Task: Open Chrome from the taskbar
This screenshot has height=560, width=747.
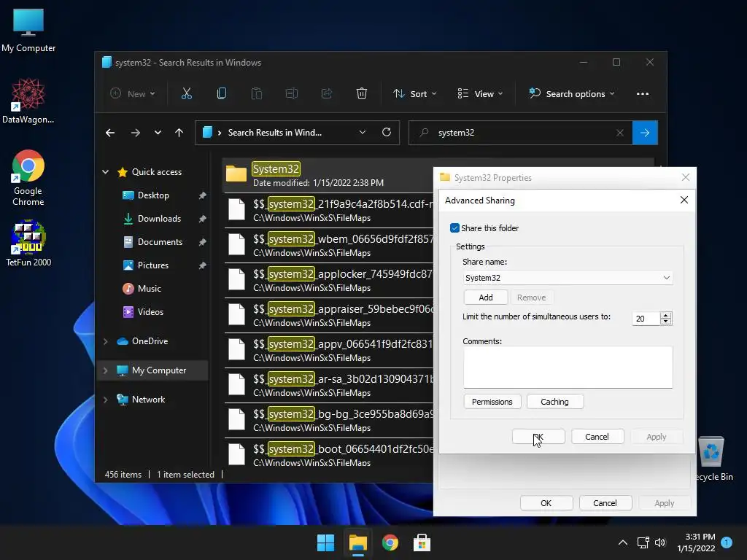Action: pyautogui.click(x=390, y=542)
